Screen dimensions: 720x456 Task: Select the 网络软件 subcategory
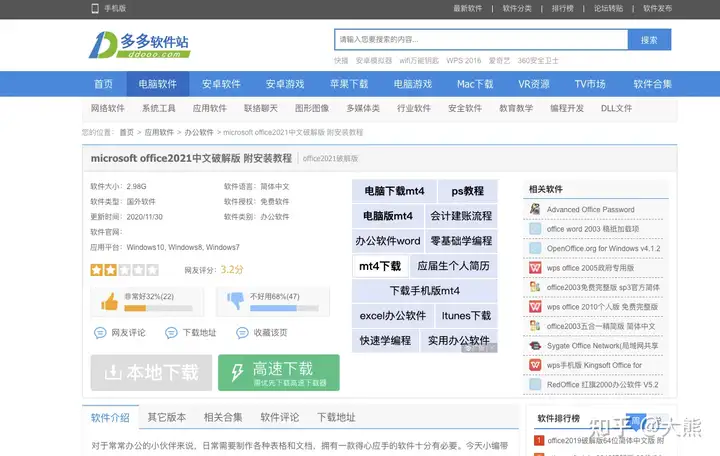point(107,108)
